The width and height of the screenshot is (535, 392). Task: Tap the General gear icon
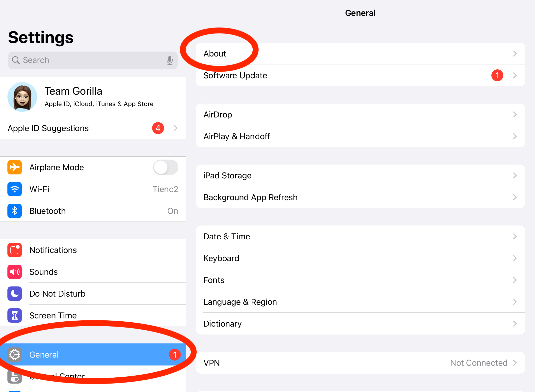(x=15, y=355)
